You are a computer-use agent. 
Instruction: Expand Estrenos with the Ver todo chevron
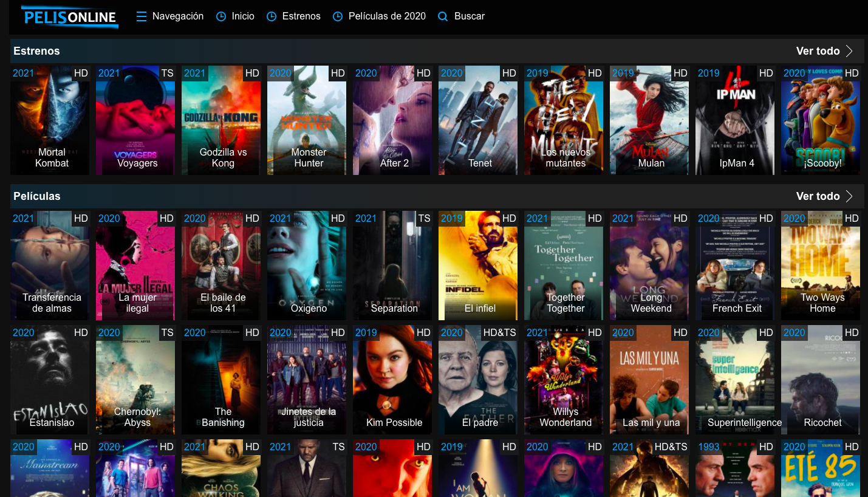point(849,51)
